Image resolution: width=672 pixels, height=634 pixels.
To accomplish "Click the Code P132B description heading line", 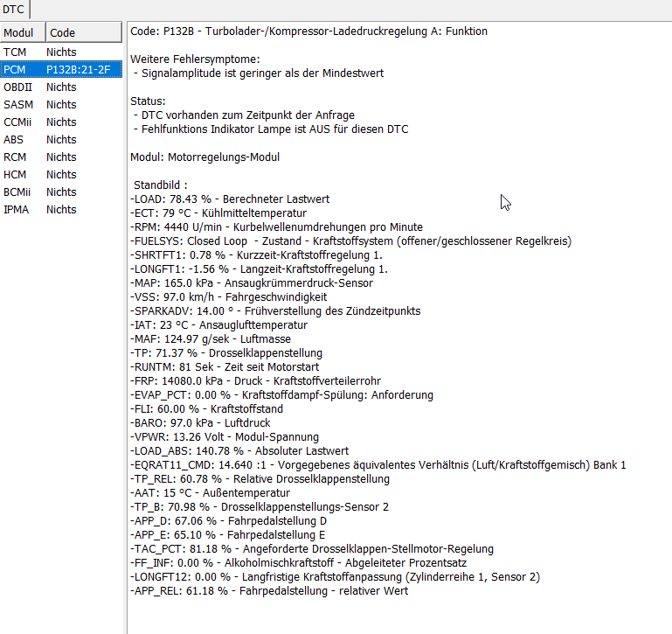I will (x=308, y=31).
